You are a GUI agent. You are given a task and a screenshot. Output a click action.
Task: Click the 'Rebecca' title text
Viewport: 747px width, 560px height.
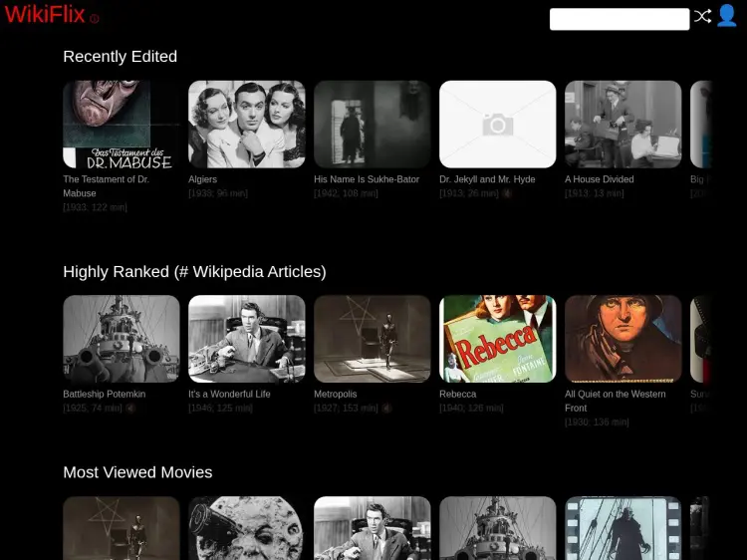(458, 395)
